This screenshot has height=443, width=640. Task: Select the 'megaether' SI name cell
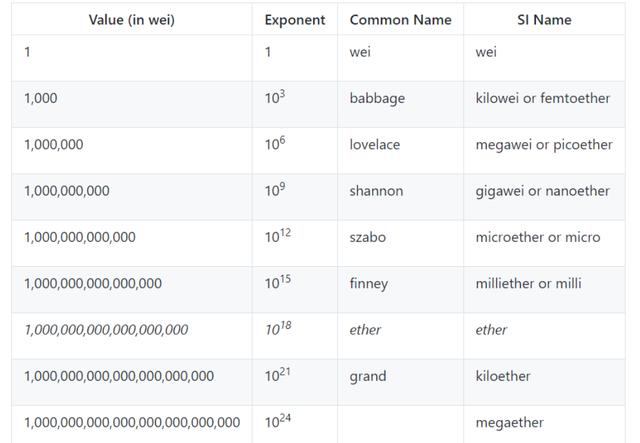544,424
